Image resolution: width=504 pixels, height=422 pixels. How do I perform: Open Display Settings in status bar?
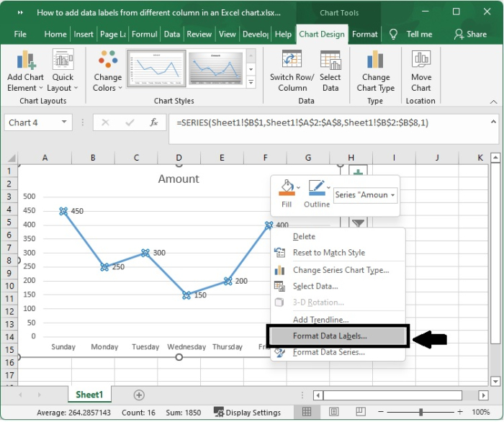(247, 413)
